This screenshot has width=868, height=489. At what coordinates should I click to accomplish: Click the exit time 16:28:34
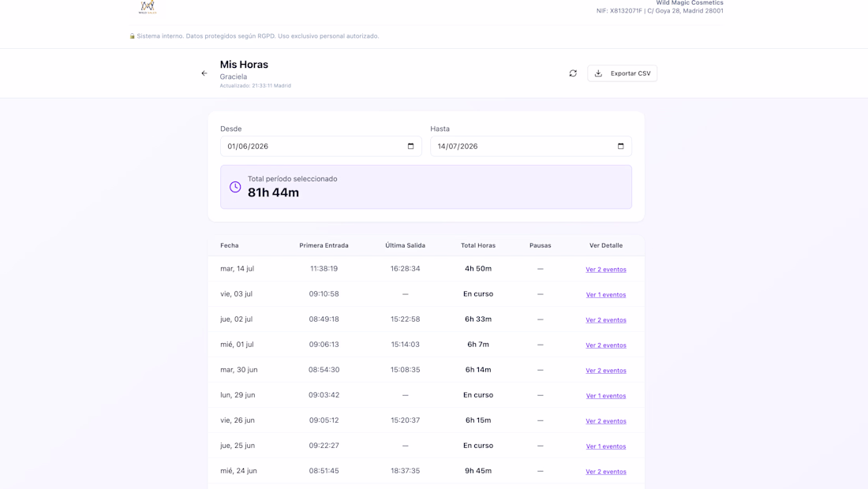pos(406,268)
